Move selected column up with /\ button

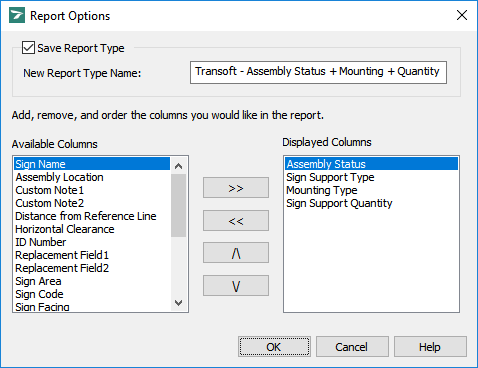click(236, 253)
